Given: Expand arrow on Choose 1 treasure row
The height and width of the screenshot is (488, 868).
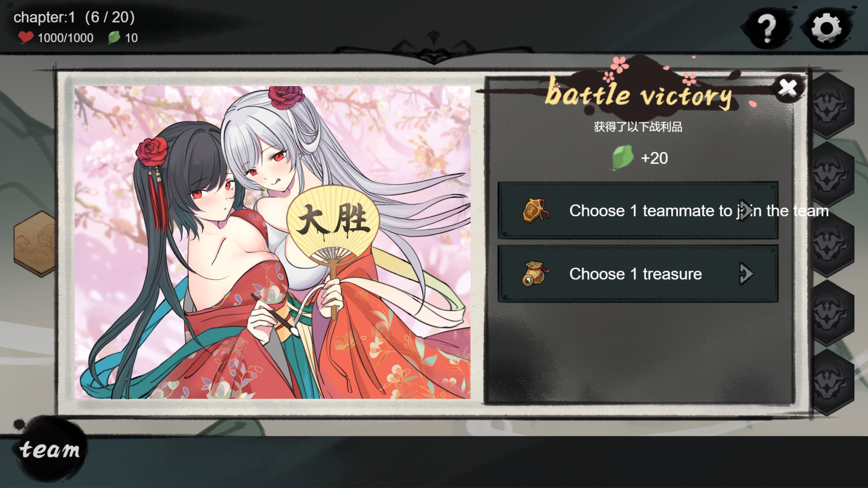Looking at the screenshot, I should [x=746, y=274].
